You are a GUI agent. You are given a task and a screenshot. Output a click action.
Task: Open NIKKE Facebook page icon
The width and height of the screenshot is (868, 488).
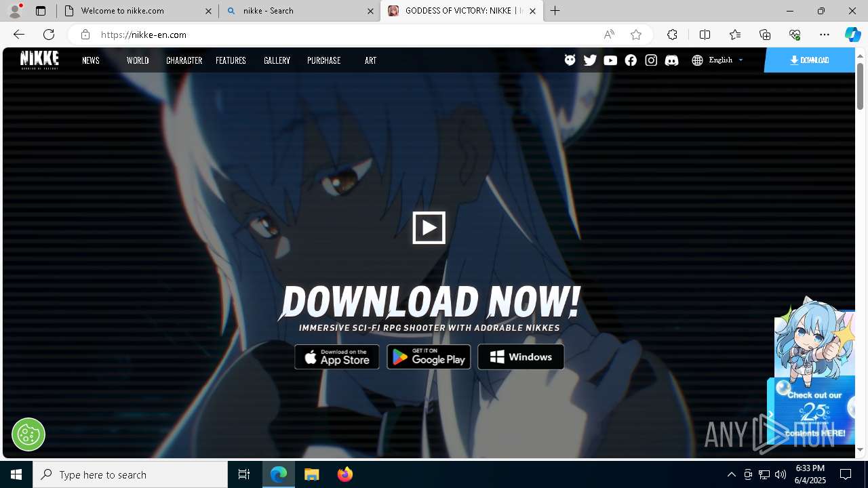click(631, 60)
